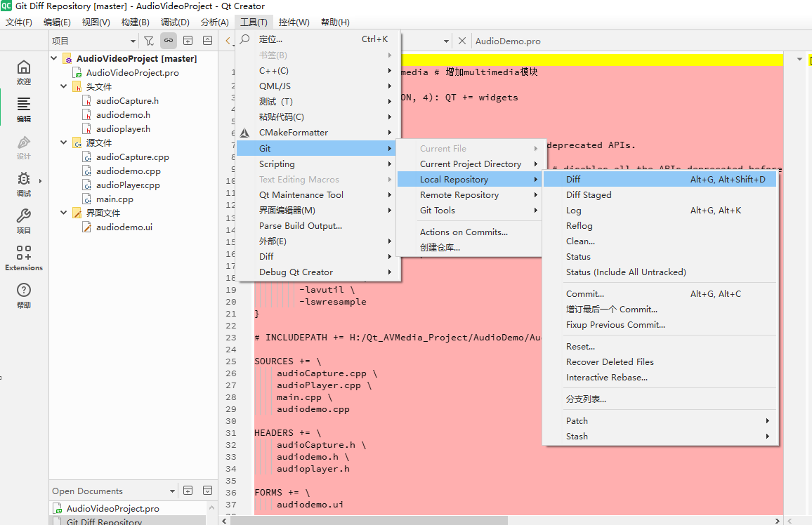Close the AudioDemo.pro document with X
Viewport: 812px width, 525px height.
click(x=462, y=41)
